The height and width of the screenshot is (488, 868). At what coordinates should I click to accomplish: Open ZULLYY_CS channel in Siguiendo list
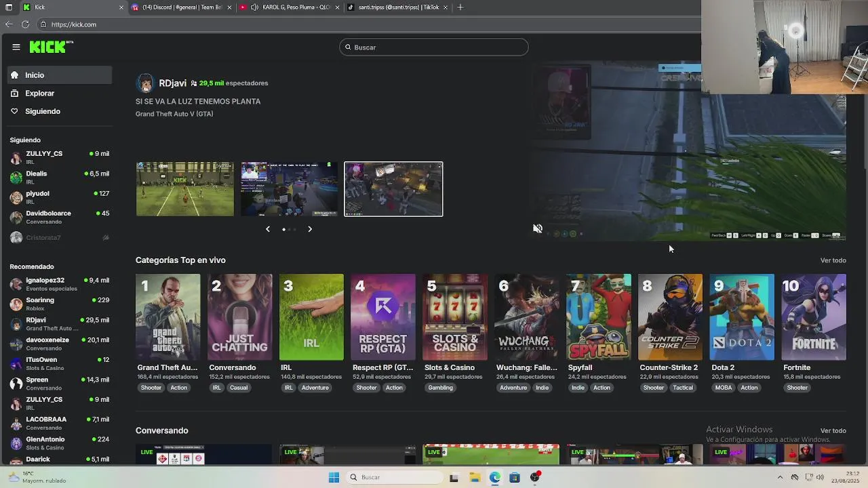tap(60, 157)
